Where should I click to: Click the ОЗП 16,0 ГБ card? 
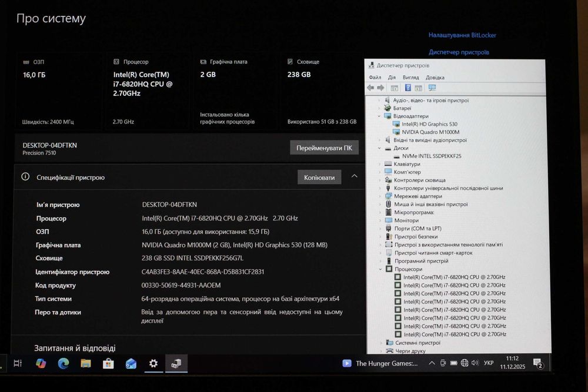click(59, 92)
